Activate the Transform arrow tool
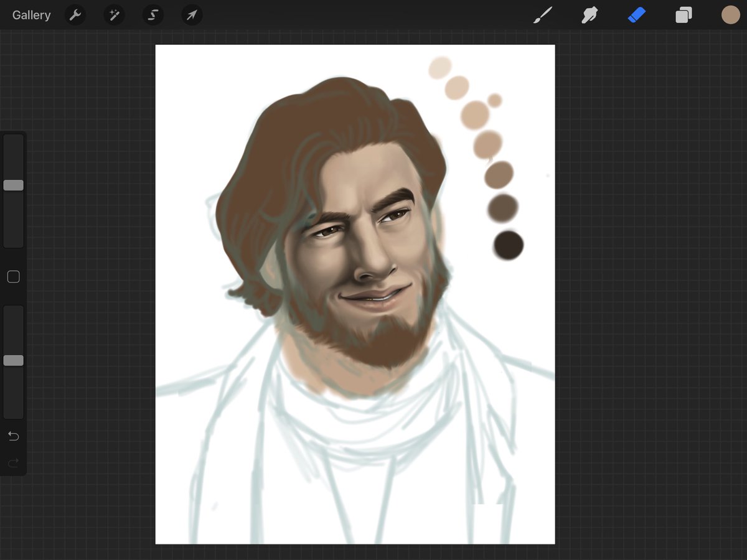747x560 pixels. pos(192,15)
